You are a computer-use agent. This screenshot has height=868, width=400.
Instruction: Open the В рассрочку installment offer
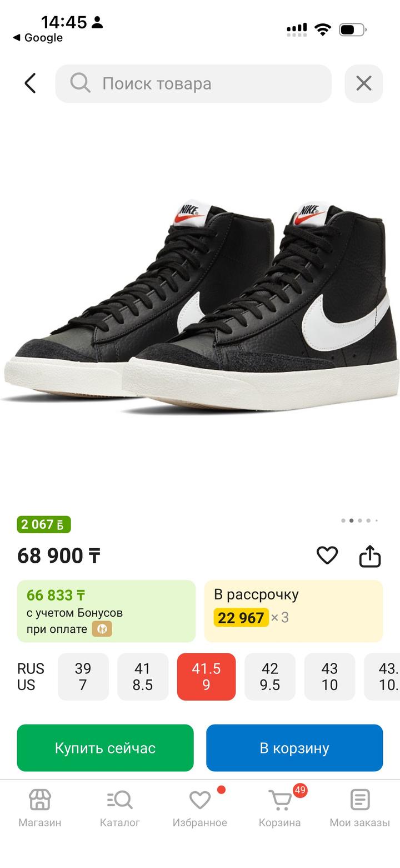(293, 611)
